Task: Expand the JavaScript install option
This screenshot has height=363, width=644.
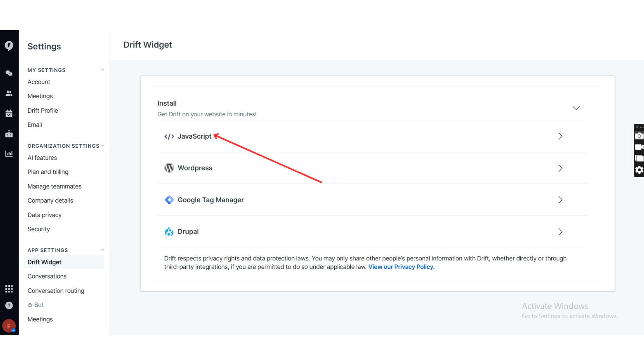Action: click(560, 136)
